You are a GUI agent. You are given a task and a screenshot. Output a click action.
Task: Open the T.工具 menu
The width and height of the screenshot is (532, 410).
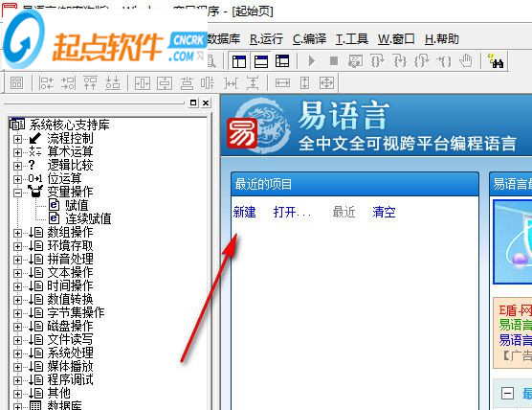352,39
